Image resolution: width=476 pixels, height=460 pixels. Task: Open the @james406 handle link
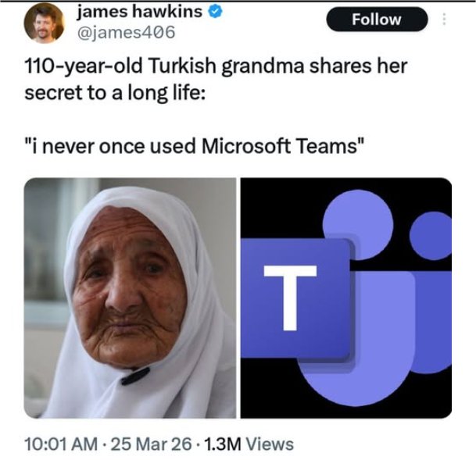(127, 32)
